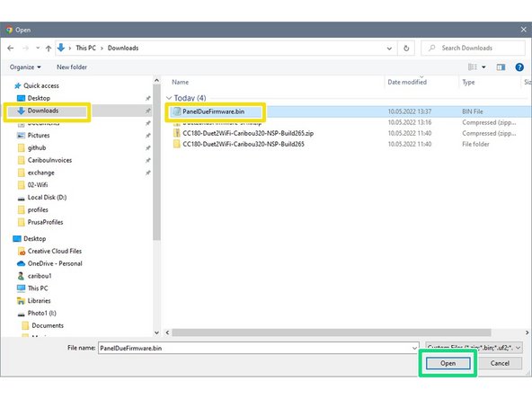Expand the address bar history dropdown
This screenshot has width=532, height=399.
click(389, 49)
